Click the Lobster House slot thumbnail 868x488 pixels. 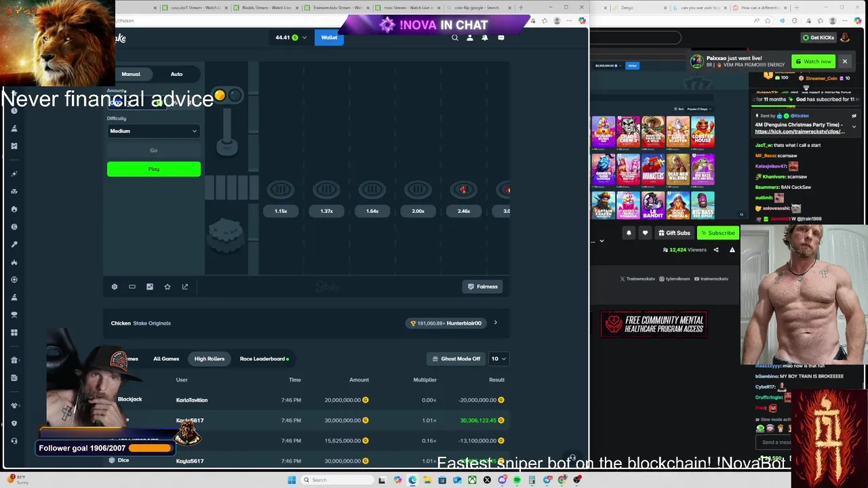[703, 132]
